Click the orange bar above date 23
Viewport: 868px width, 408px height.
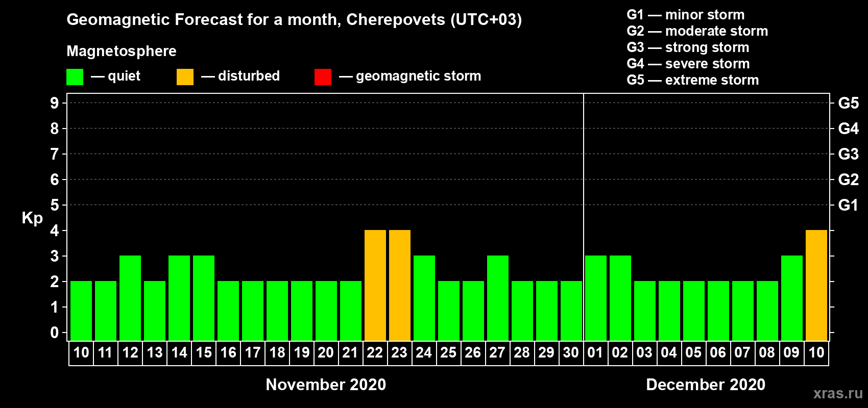click(400, 286)
